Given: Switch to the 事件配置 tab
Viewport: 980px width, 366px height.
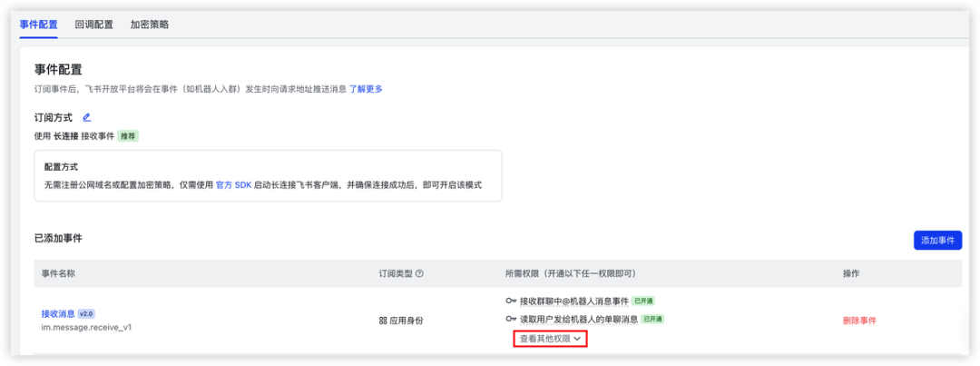Looking at the screenshot, I should 39,25.
